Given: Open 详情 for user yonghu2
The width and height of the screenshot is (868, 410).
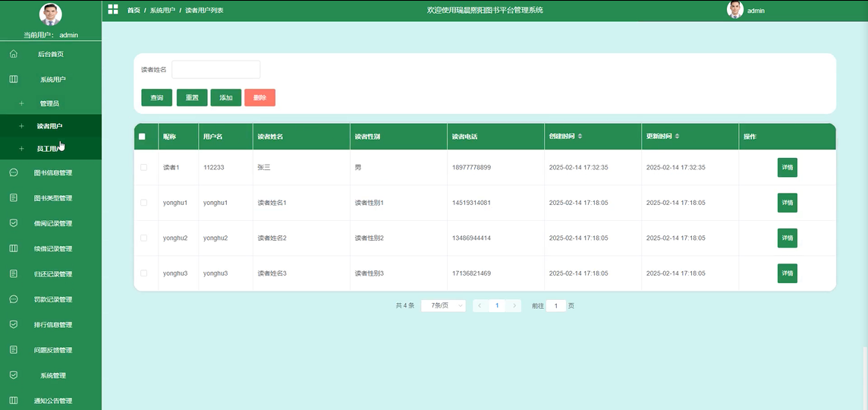Looking at the screenshot, I should [787, 238].
